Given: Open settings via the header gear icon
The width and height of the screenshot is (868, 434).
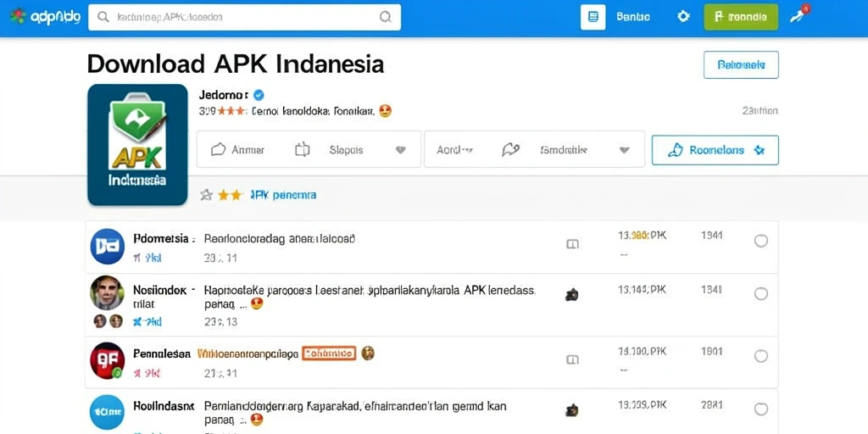Looking at the screenshot, I should tap(684, 17).
